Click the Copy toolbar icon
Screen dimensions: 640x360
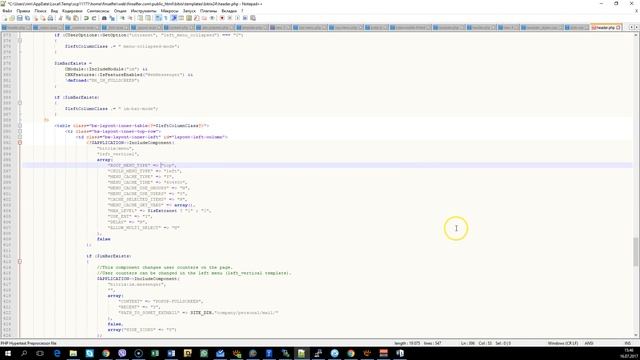pos(68,18)
